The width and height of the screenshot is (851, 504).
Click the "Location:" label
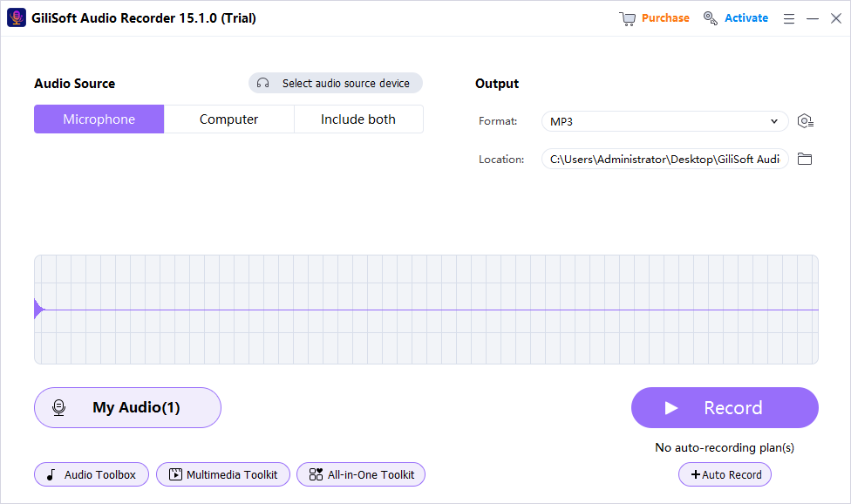click(x=501, y=160)
